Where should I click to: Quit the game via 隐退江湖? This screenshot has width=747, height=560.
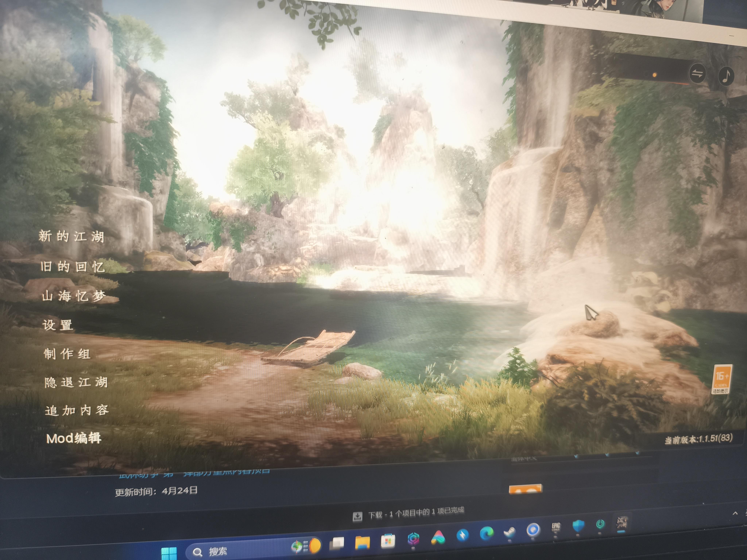[x=76, y=382]
